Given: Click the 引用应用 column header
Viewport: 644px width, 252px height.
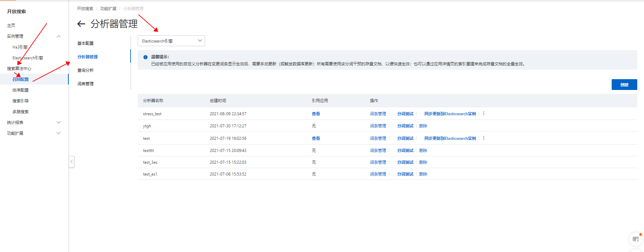Looking at the screenshot, I should 320,101.
